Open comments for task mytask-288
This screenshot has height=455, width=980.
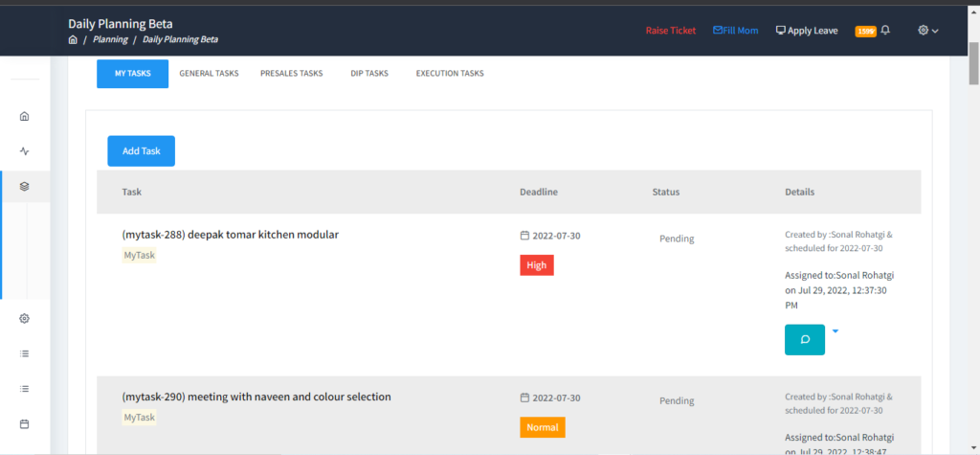804,339
